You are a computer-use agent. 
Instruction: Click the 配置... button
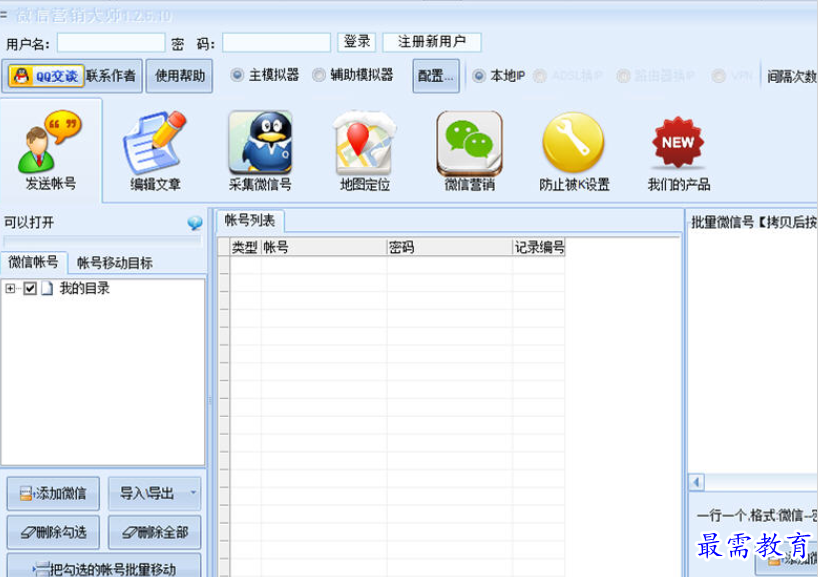coord(436,76)
